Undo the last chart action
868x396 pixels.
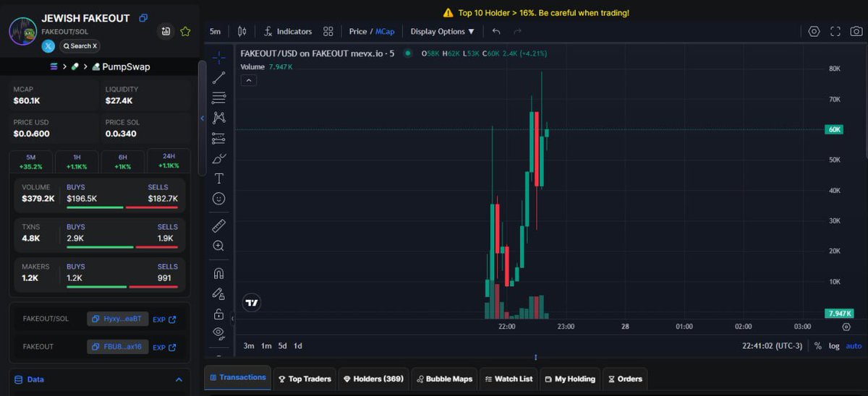point(496,32)
